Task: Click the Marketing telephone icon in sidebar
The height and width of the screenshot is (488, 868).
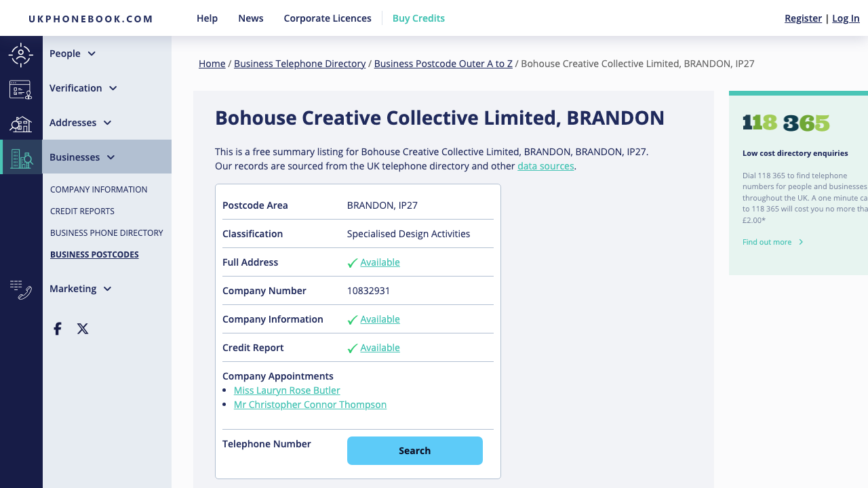Action: (x=21, y=289)
